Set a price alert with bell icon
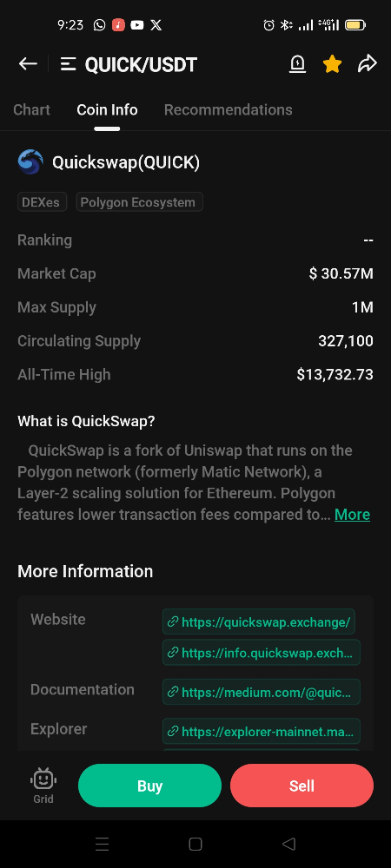391x868 pixels. (x=297, y=64)
